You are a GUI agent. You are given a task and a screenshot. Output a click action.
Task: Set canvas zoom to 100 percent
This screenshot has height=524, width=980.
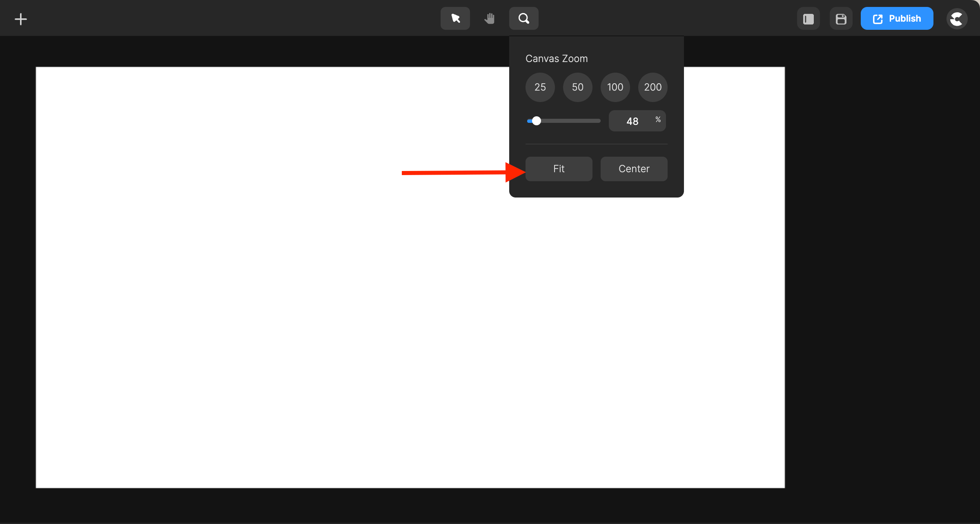click(x=615, y=87)
